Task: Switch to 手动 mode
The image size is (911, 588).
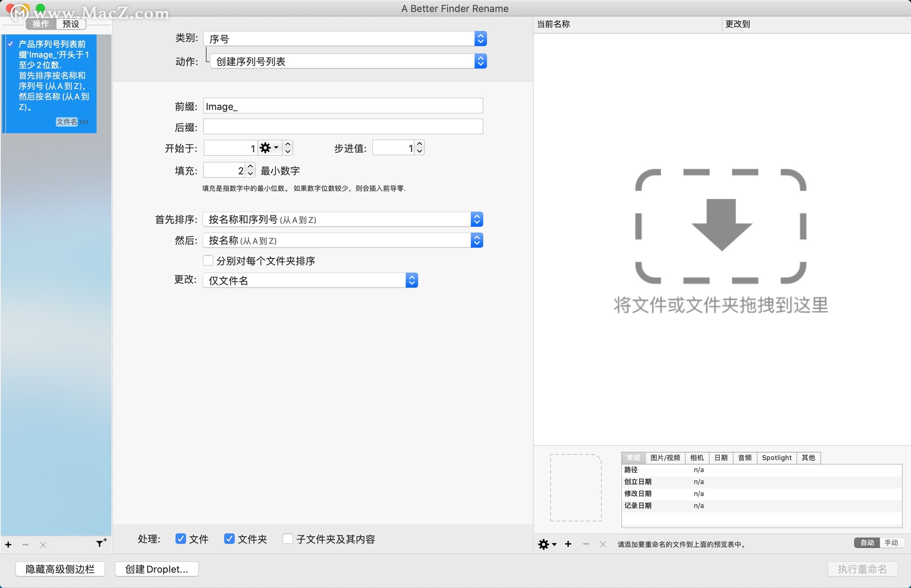Action: coord(892,542)
